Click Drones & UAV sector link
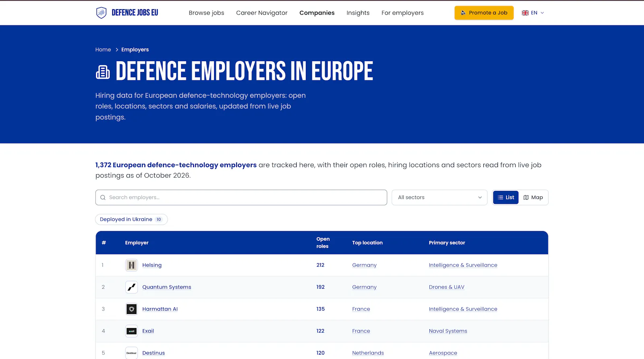The height and width of the screenshot is (359, 644). tap(447, 287)
